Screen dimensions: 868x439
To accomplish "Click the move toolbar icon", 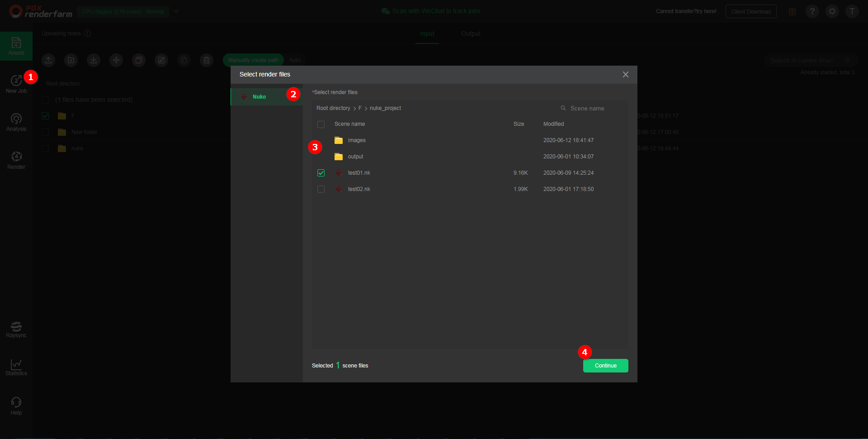I will pyautogui.click(x=116, y=60).
